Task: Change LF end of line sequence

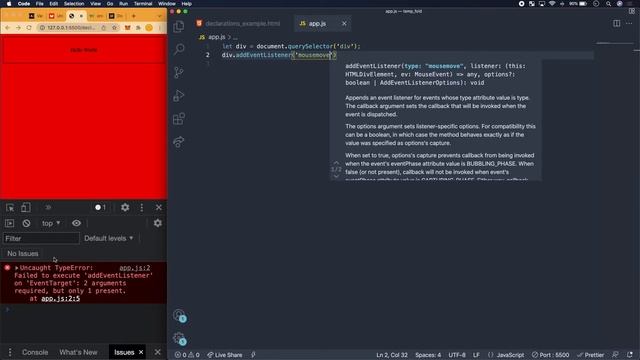Action: pos(476,355)
